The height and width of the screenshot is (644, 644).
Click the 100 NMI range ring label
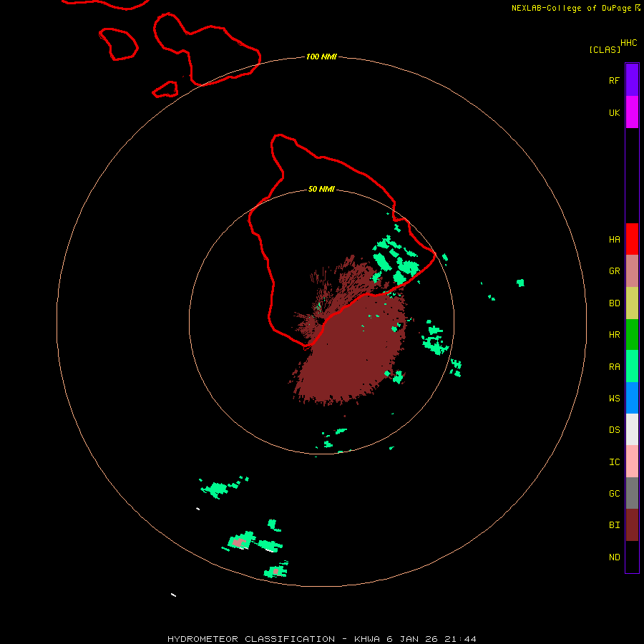point(321,57)
